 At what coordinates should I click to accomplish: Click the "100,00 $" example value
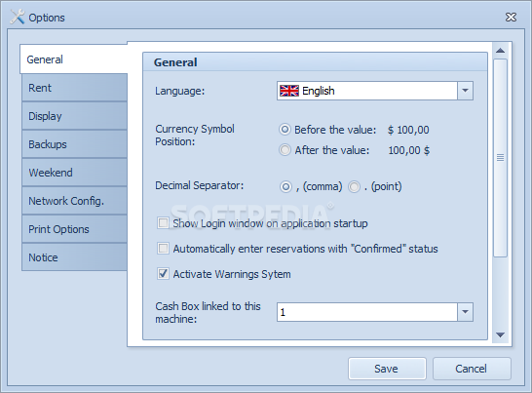[409, 150]
